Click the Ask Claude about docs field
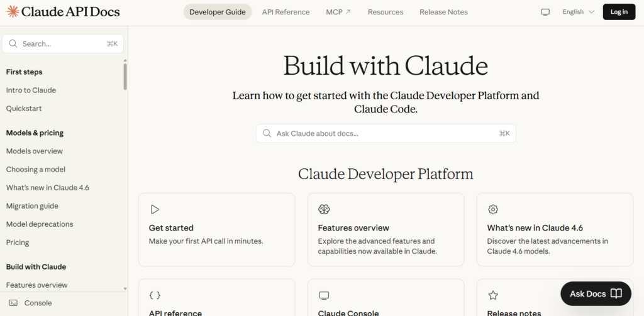This screenshot has height=316, width=644. click(x=386, y=133)
